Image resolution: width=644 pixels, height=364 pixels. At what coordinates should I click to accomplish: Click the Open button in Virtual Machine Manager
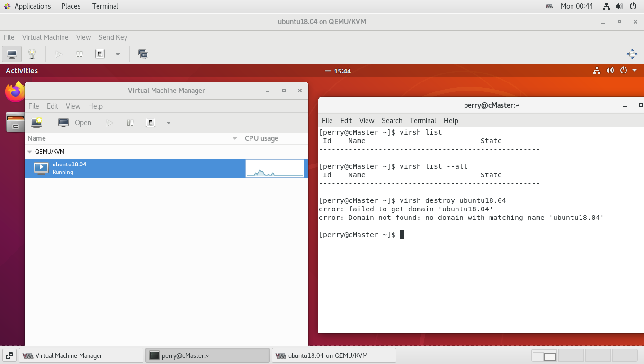(76, 122)
